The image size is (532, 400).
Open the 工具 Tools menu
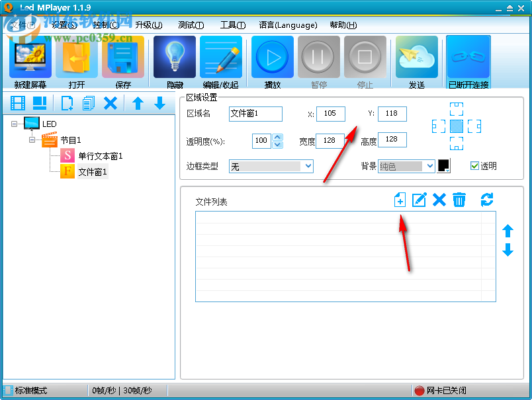pyautogui.click(x=232, y=25)
